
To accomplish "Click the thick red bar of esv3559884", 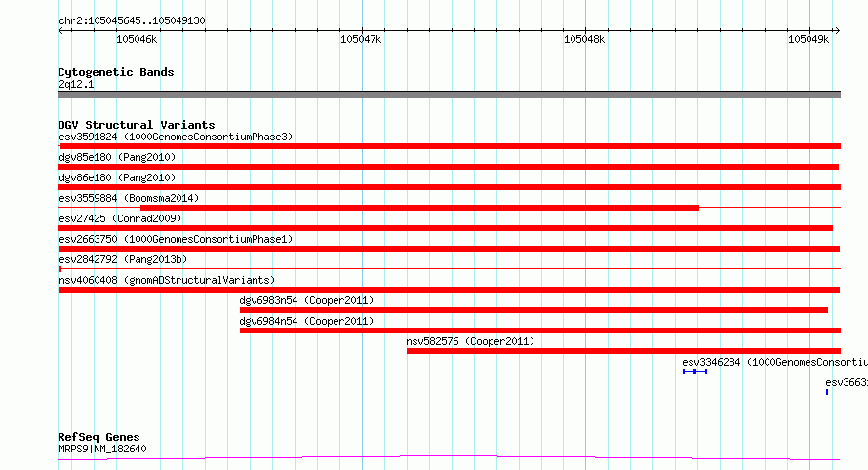I will click(419, 208).
